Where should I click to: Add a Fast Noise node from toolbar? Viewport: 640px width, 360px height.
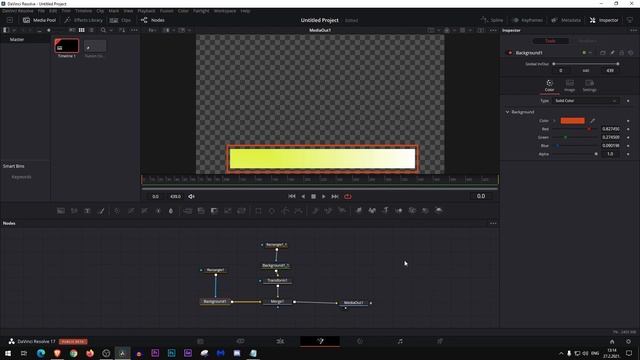point(74,211)
